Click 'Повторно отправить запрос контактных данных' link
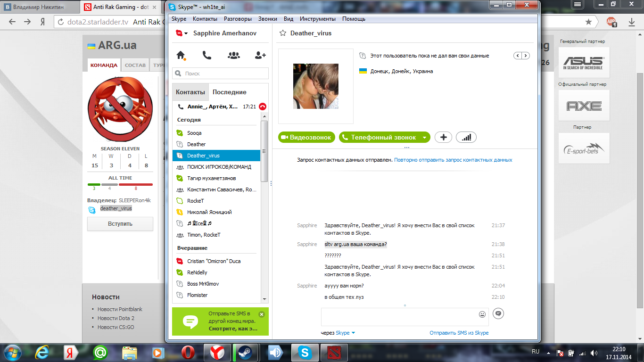This screenshot has height=362, width=644. (x=453, y=160)
